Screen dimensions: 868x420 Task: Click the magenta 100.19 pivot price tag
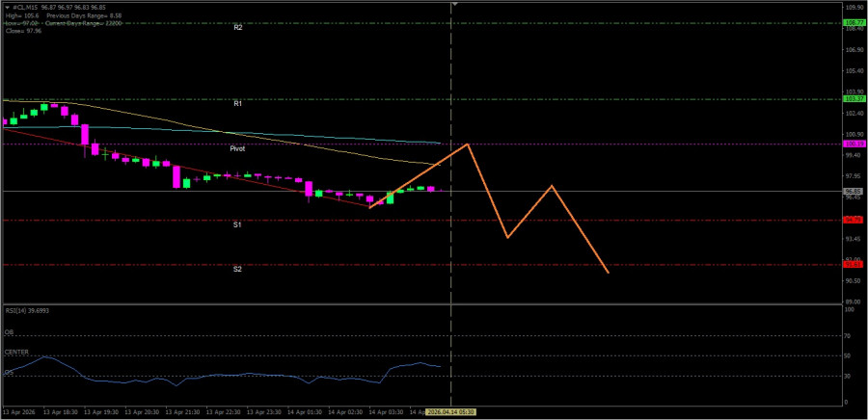(854, 144)
